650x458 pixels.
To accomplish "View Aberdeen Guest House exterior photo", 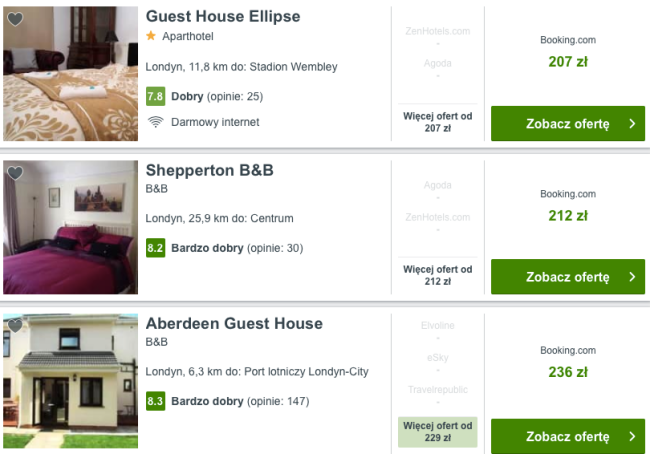I will (70, 381).
